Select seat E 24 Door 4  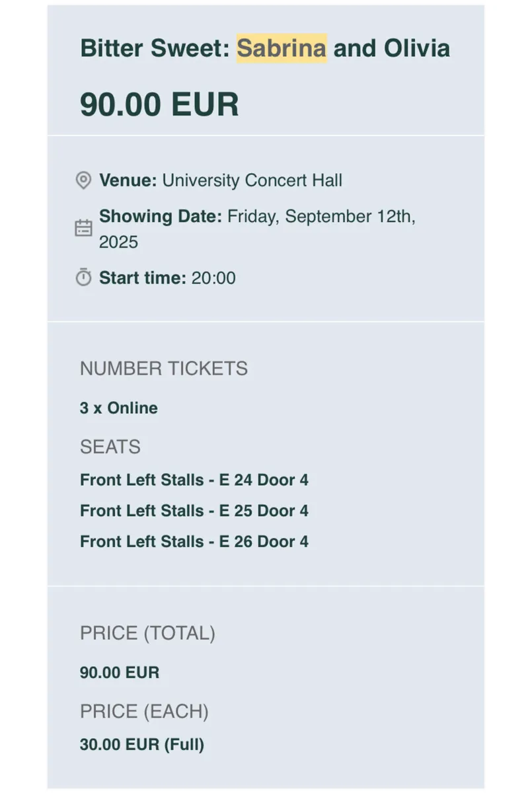[194, 480]
